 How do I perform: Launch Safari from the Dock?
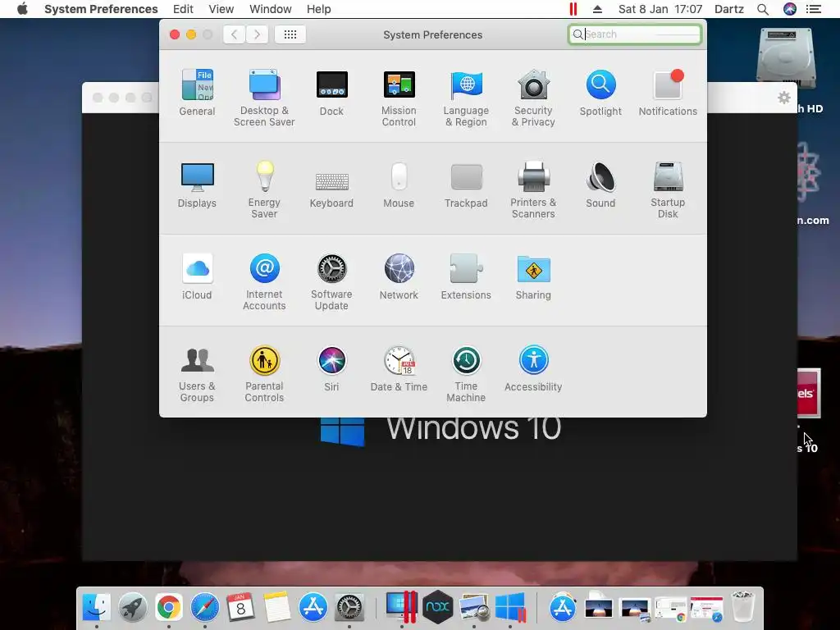coord(204,608)
